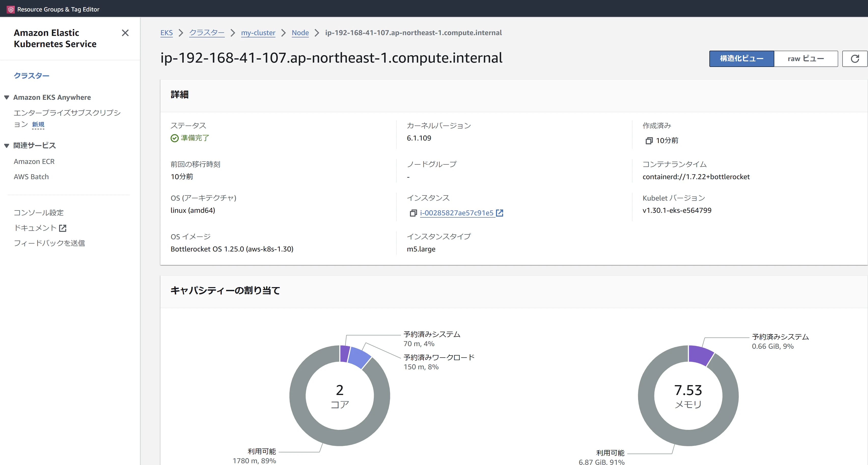
Task: Open コンソール設定
Action: pos(39,213)
